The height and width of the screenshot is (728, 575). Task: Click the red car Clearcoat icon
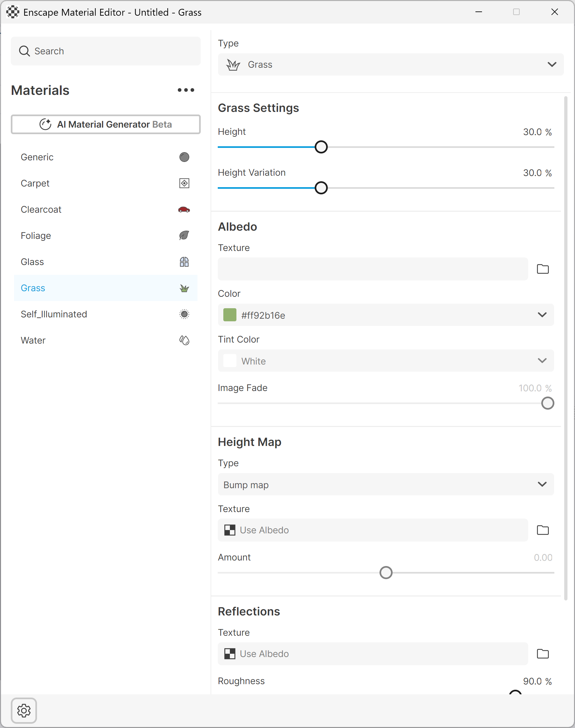(184, 210)
